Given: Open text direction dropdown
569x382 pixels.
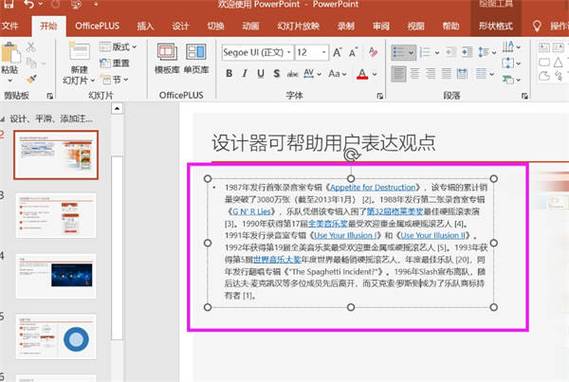Looking at the screenshot, I should 512,47.
